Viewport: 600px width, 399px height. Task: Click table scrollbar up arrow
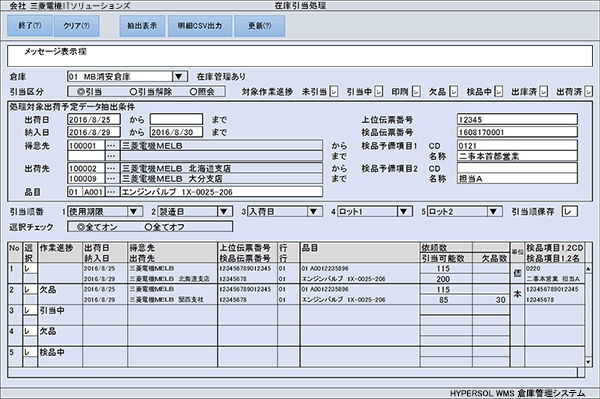[589, 269]
